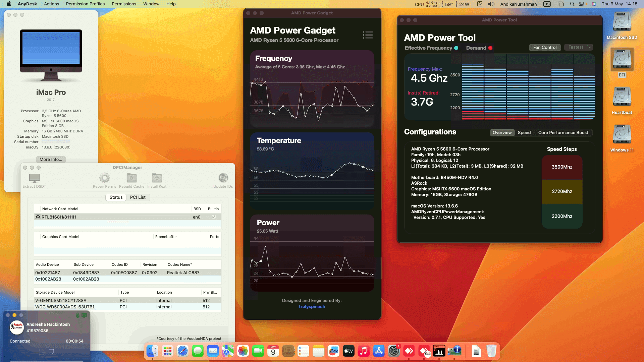Toggle the Fan Control button
644x362 pixels.
pos(545,47)
